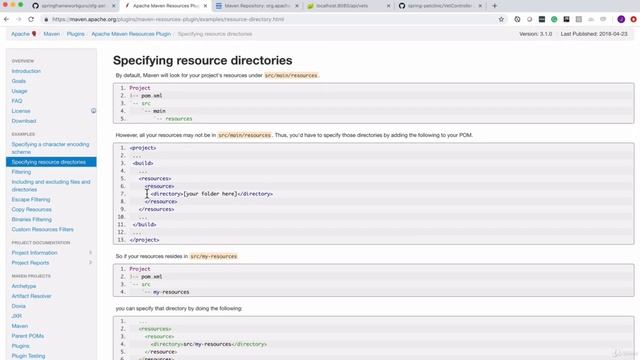
Task: Click the '</build>' closing tag line
Action: [x=144, y=224]
